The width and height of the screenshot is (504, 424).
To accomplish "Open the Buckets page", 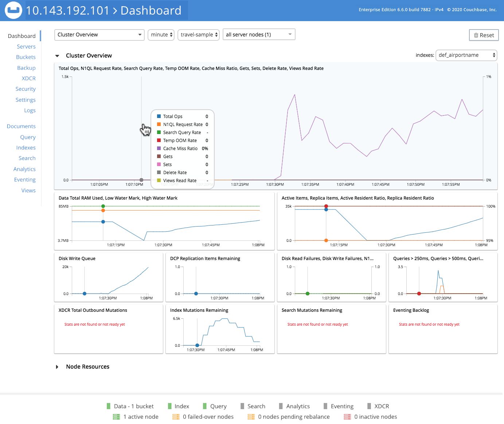I will pos(26,57).
